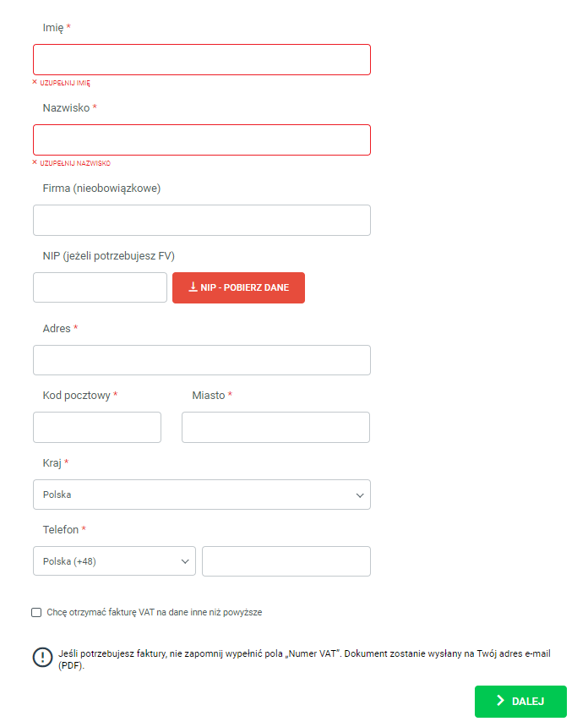Screen dimensions: 588x727
Task: Focus the Imię input field
Action: tap(201, 60)
